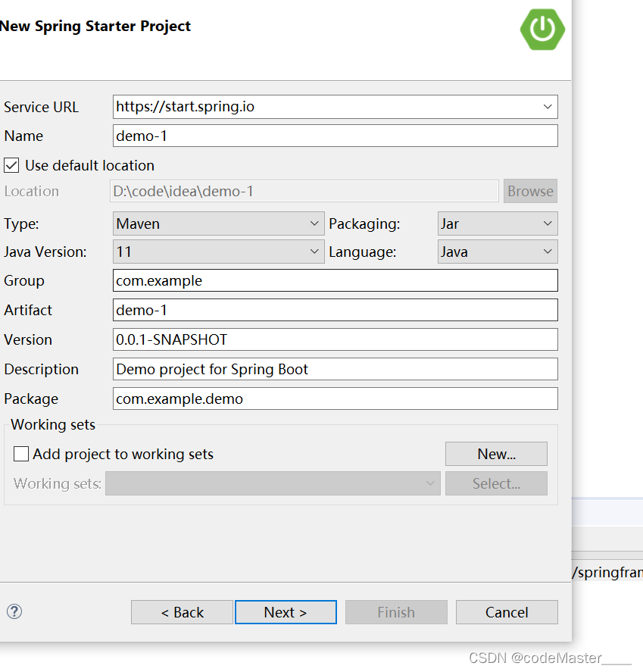643x672 pixels.
Task: Click the Packaging: label
Action: coord(364,223)
